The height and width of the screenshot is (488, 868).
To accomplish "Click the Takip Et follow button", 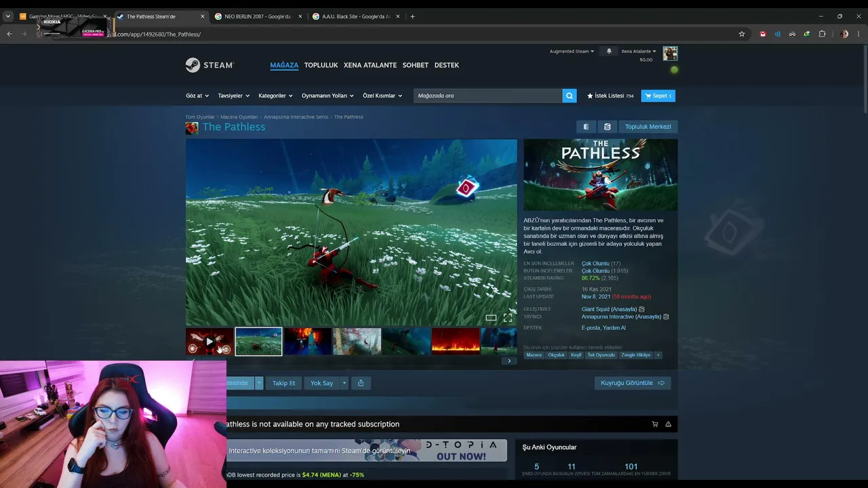I will coord(283,383).
